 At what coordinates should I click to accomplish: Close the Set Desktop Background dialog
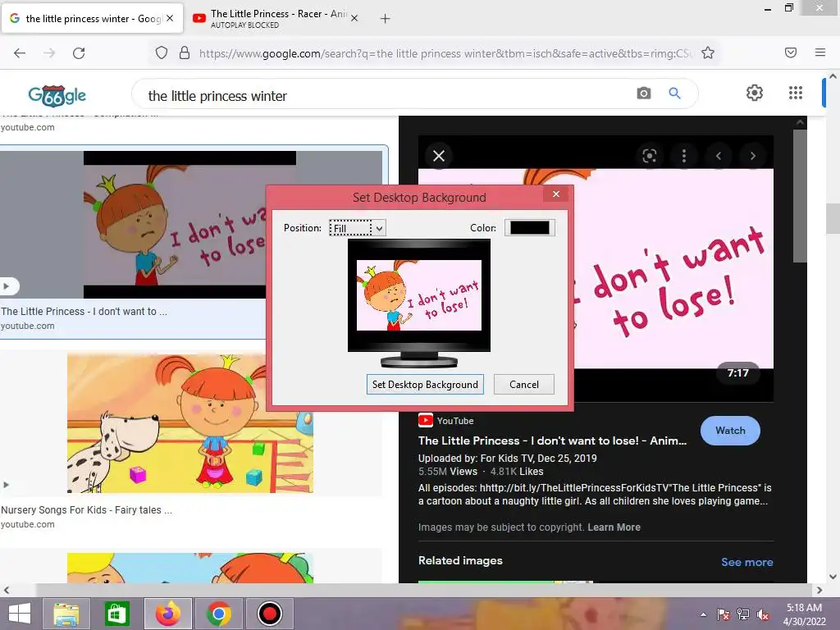pyautogui.click(x=556, y=194)
